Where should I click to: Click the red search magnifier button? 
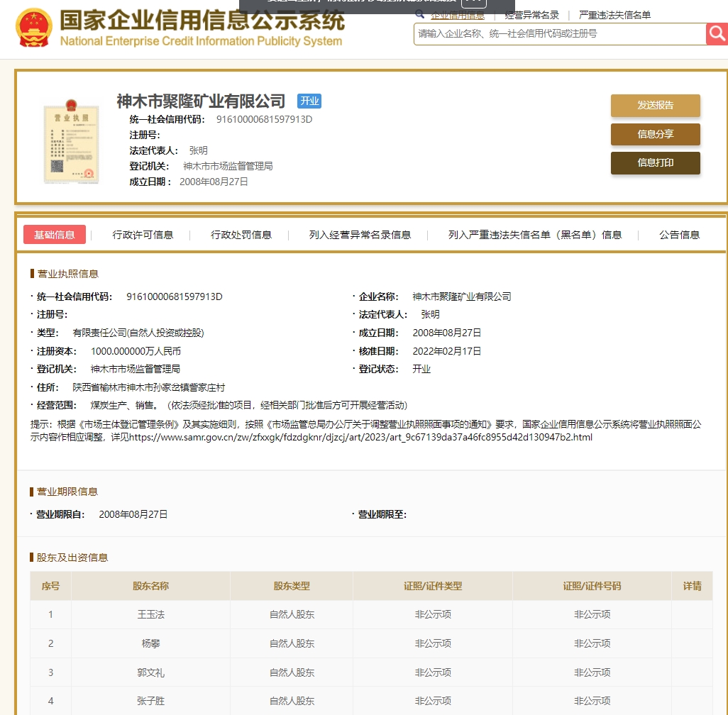(717, 34)
